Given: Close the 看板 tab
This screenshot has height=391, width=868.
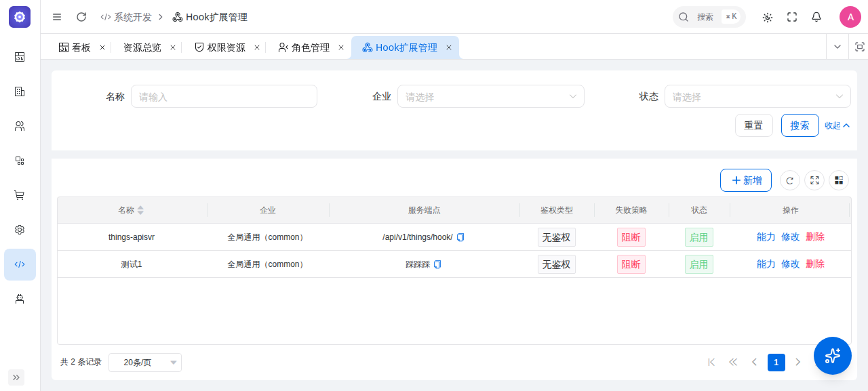Looking at the screenshot, I should click(x=102, y=47).
